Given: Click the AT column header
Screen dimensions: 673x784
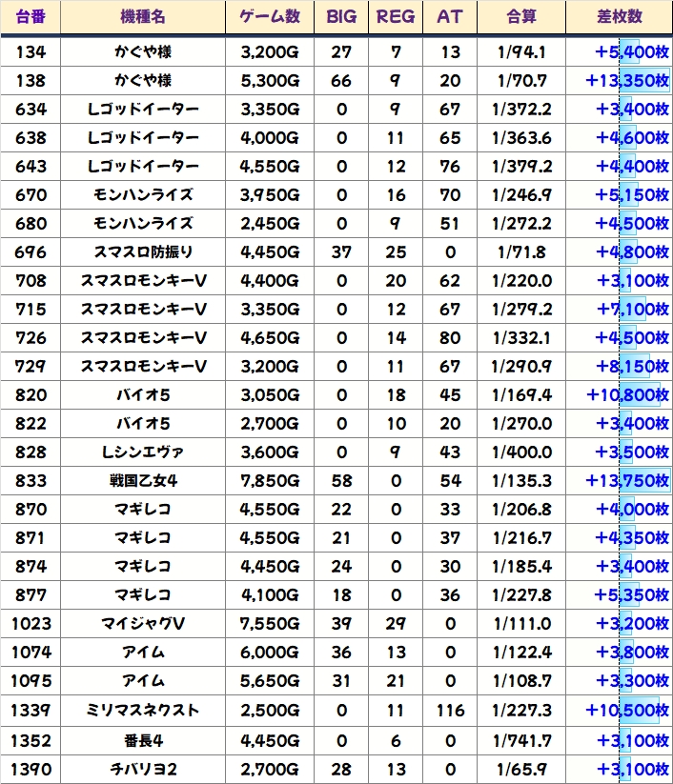Looking at the screenshot, I should tap(450, 17).
